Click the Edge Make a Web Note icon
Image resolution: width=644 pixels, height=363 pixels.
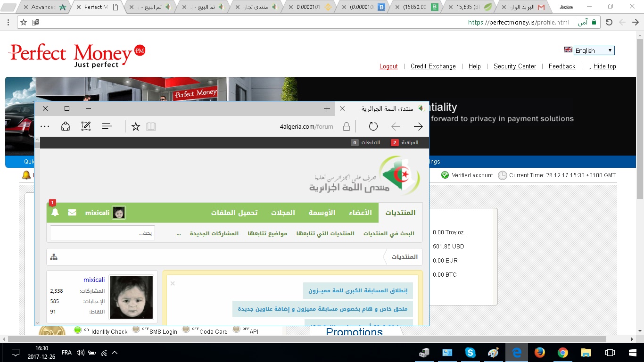[x=86, y=126]
